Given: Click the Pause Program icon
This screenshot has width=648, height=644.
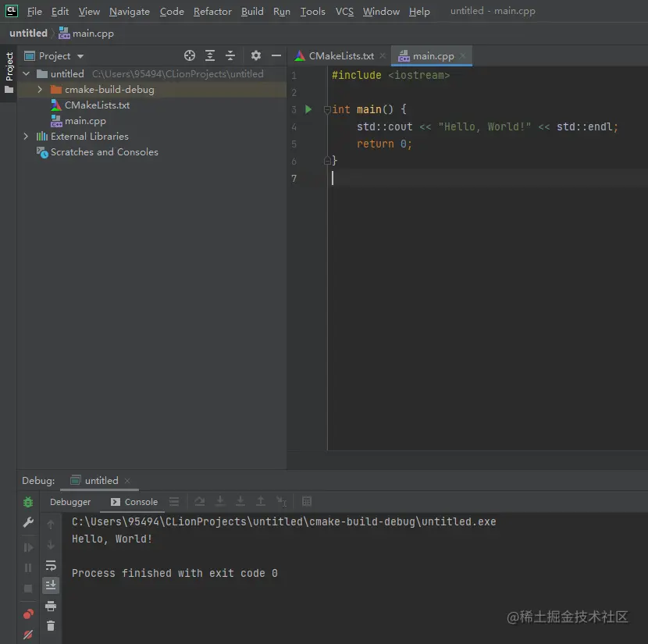Looking at the screenshot, I should coord(28,568).
